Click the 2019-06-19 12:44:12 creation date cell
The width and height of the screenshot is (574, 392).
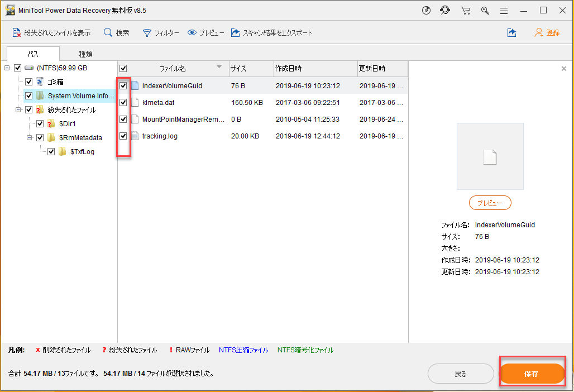click(308, 136)
